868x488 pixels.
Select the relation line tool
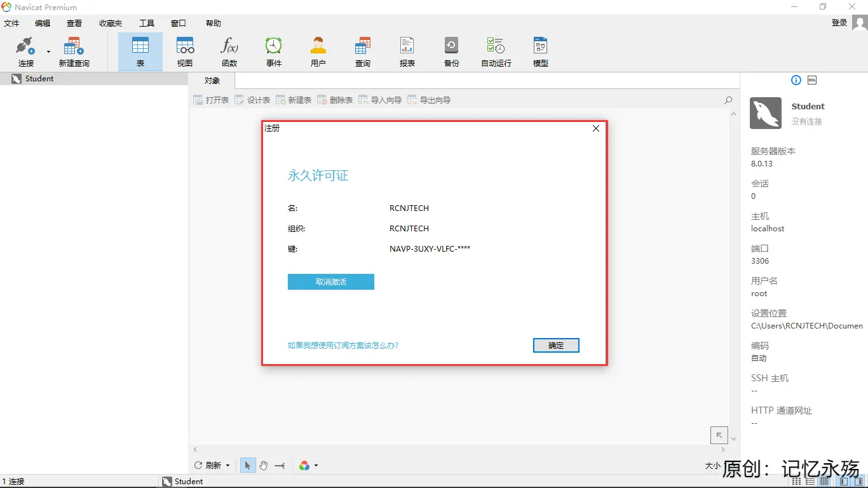(x=280, y=466)
